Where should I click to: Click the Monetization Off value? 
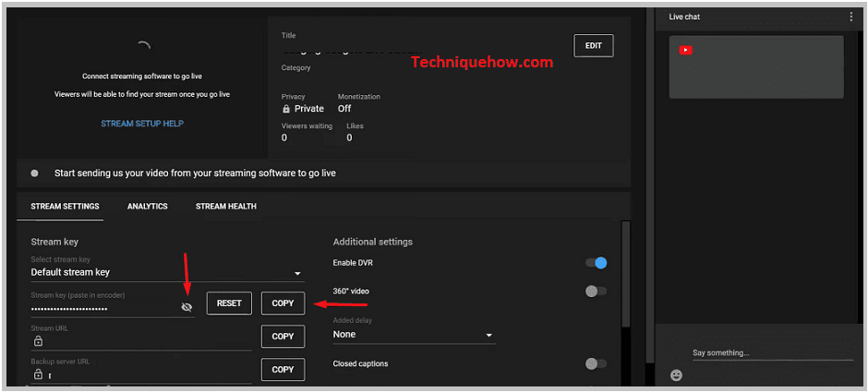click(x=344, y=108)
